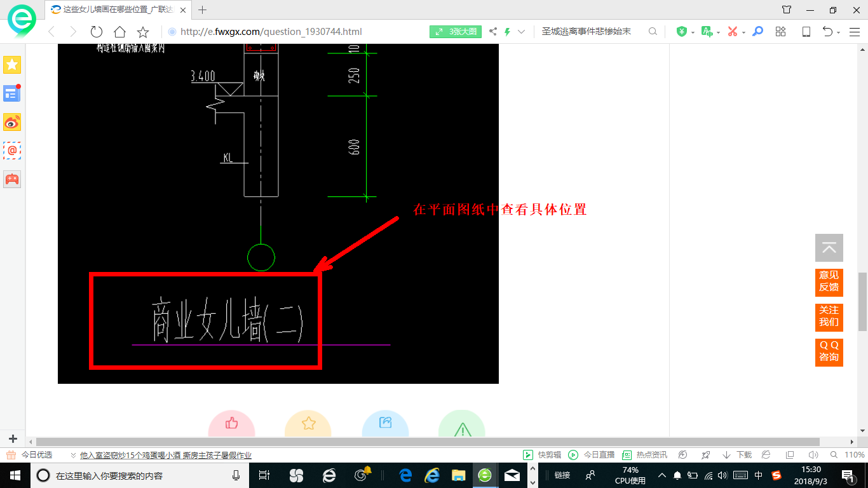
Task: Click the address bar URL field
Action: pyautogui.click(x=271, y=32)
